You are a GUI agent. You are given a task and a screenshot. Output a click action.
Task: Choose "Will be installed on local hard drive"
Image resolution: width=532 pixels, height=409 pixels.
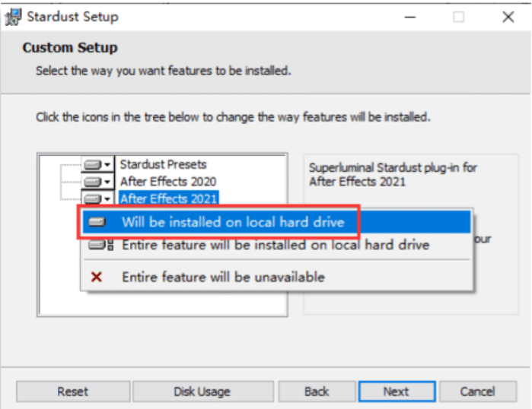[x=233, y=223]
